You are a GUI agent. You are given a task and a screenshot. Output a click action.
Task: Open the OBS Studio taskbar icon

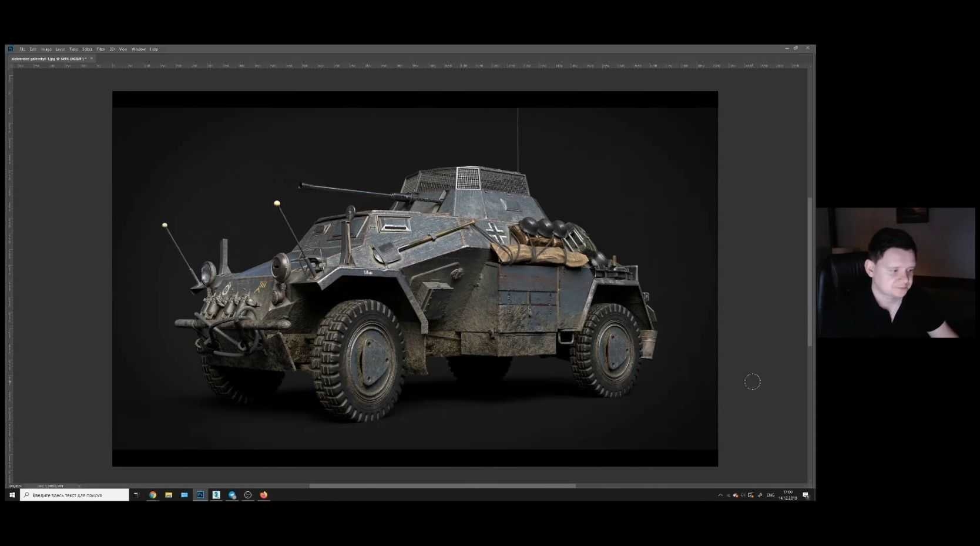248,495
